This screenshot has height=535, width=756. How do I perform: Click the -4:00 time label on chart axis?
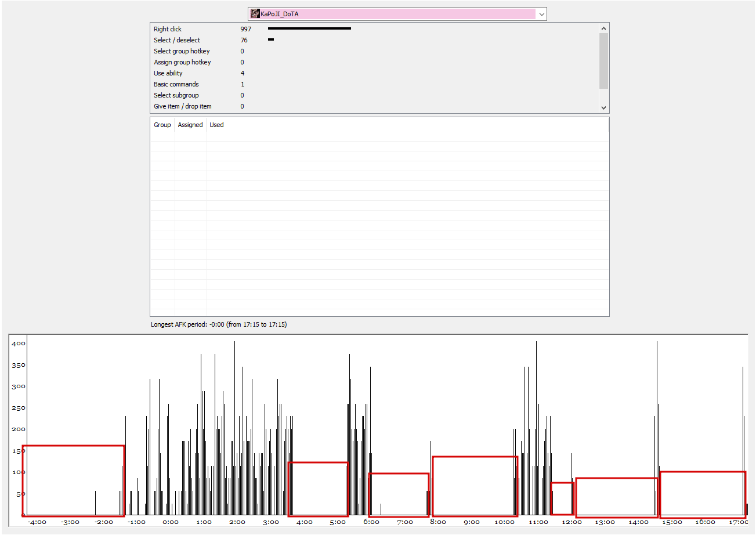[37, 522]
